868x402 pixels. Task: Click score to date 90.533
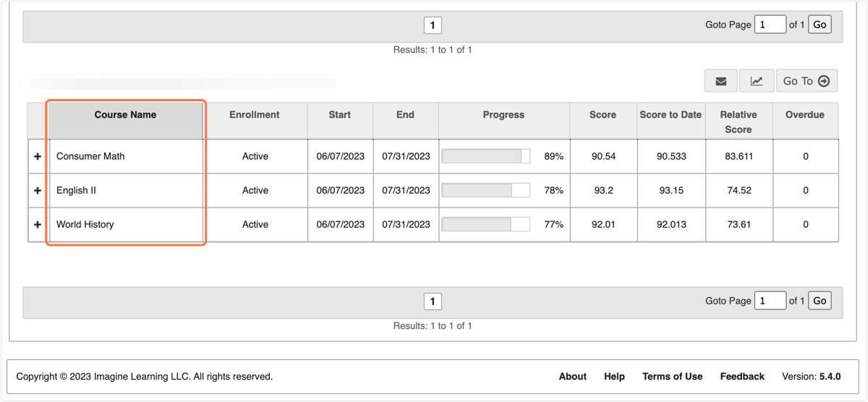[x=671, y=156]
